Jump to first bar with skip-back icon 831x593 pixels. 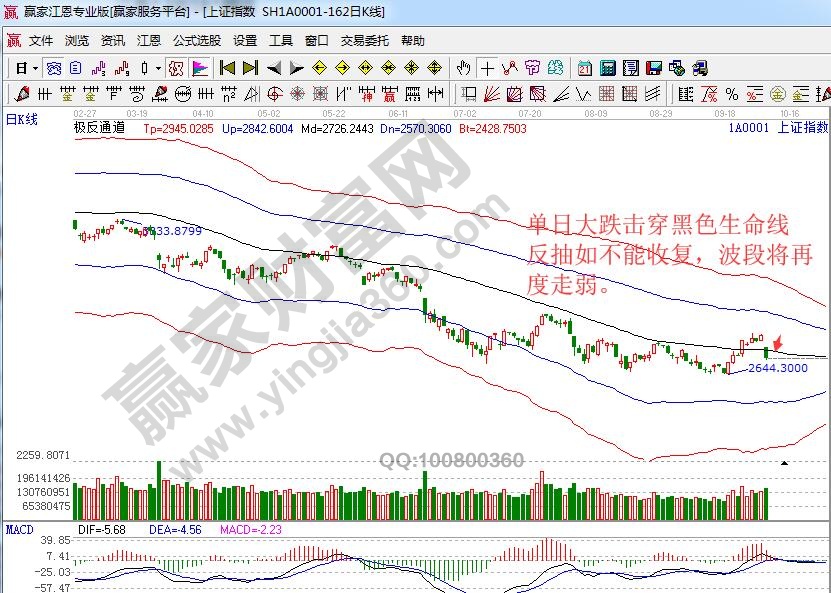click(x=227, y=68)
